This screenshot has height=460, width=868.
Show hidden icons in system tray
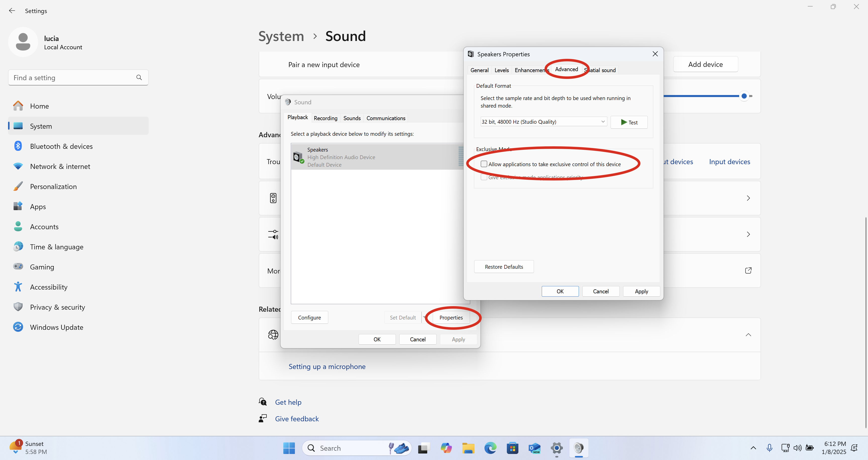click(753, 448)
